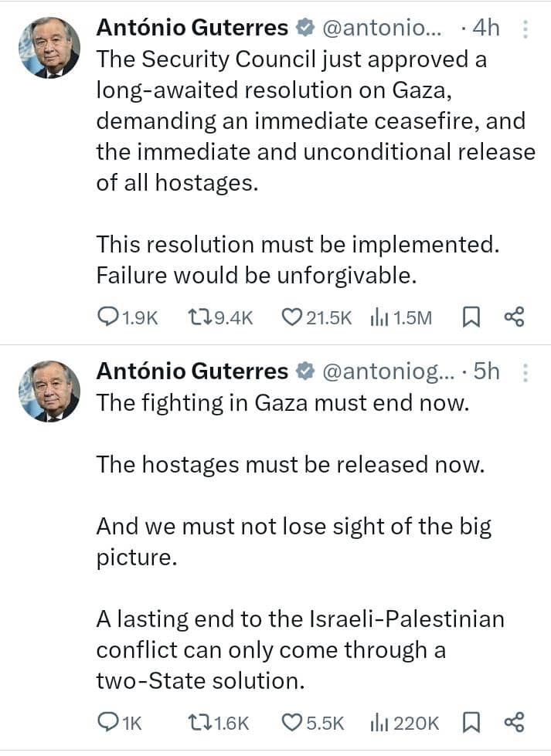Bookmark the second Guterres tweet
The height and width of the screenshot is (756, 551).
tap(472, 723)
